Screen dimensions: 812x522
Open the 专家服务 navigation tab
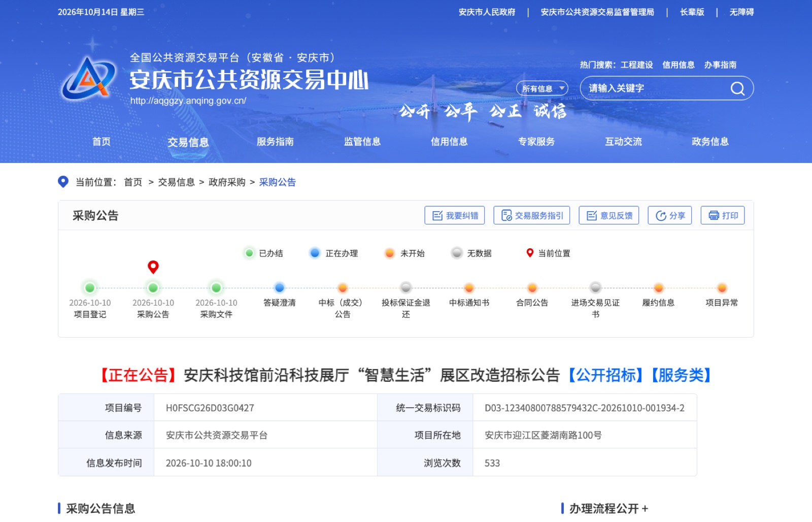pyautogui.click(x=536, y=142)
